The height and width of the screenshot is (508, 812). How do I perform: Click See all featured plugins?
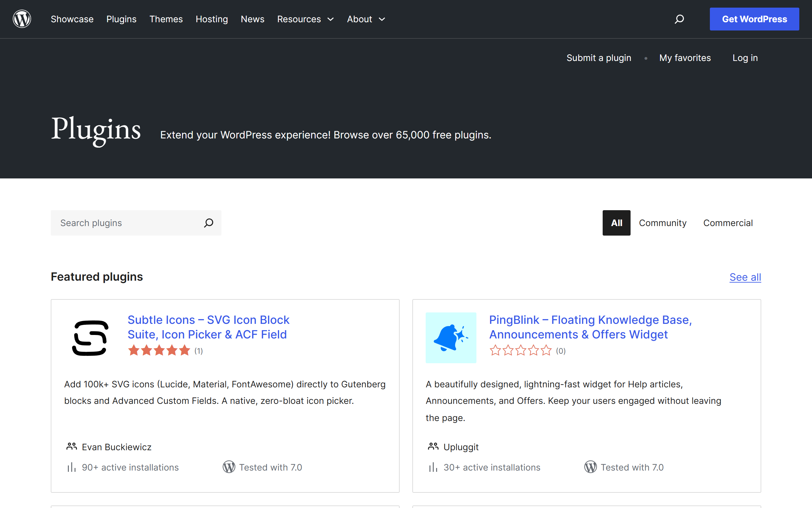pos(745,277)
